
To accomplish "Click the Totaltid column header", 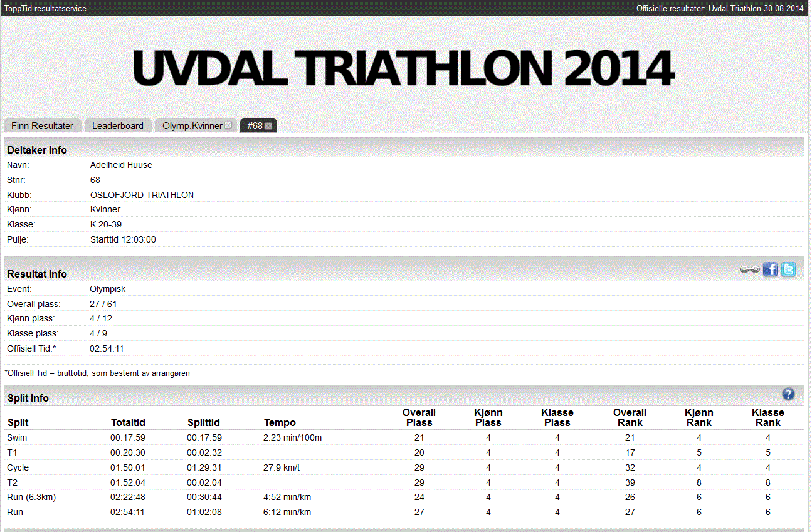I will point(128,422).
